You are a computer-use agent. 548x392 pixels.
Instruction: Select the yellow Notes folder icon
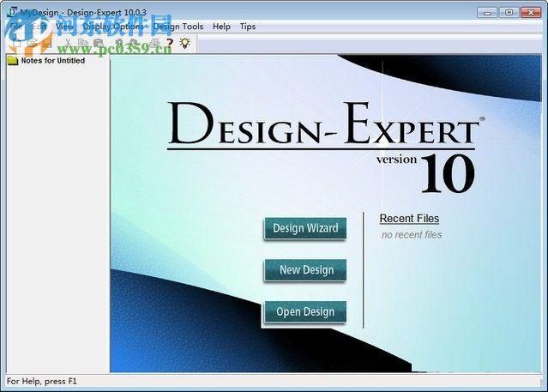pyautogui.click(x=13, y=61)
